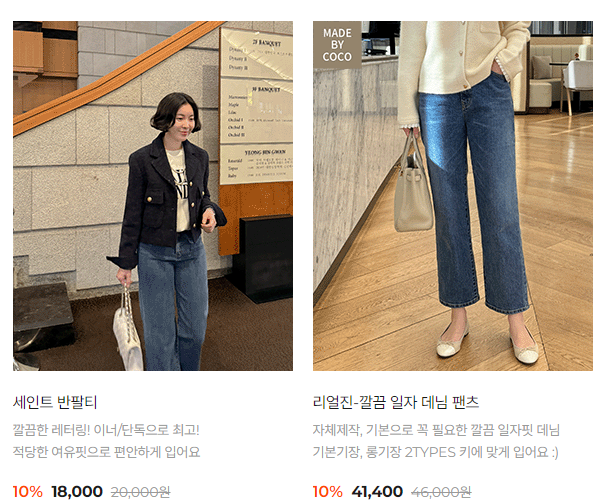Open the 세인트 반팔티 product photo
The width and height of the screenshot is (601, 503).
153,196
